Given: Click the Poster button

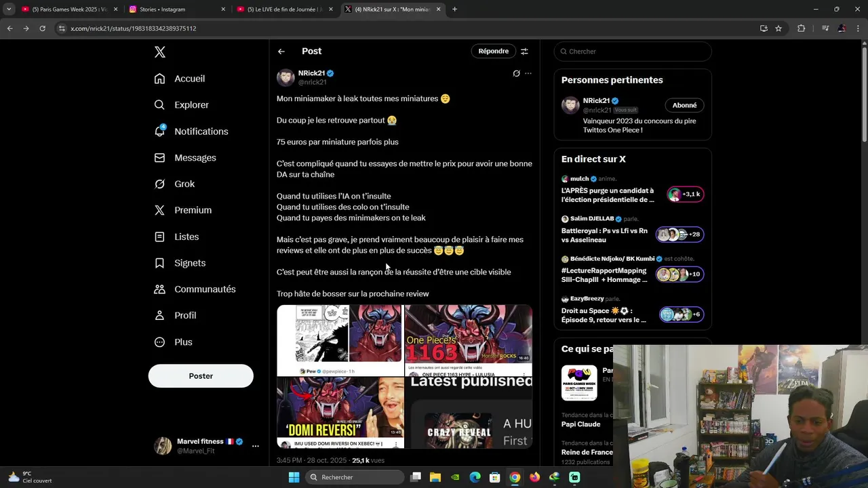Looking at the screenshot, I should (201, 376).
